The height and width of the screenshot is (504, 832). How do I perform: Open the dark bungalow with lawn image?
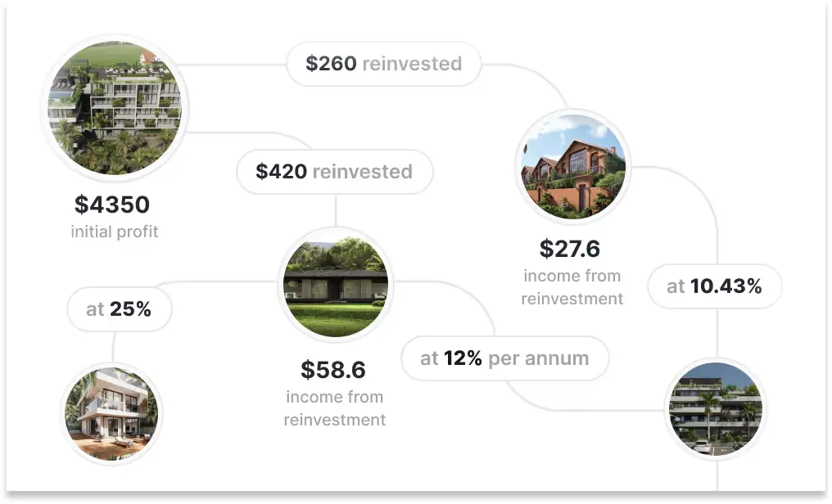(336, 285)
